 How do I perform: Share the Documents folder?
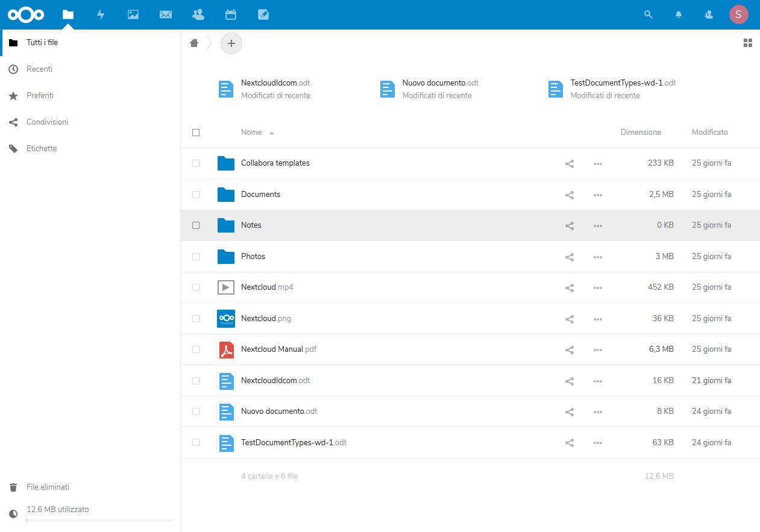pyautogui.click(x=570, y=195)
